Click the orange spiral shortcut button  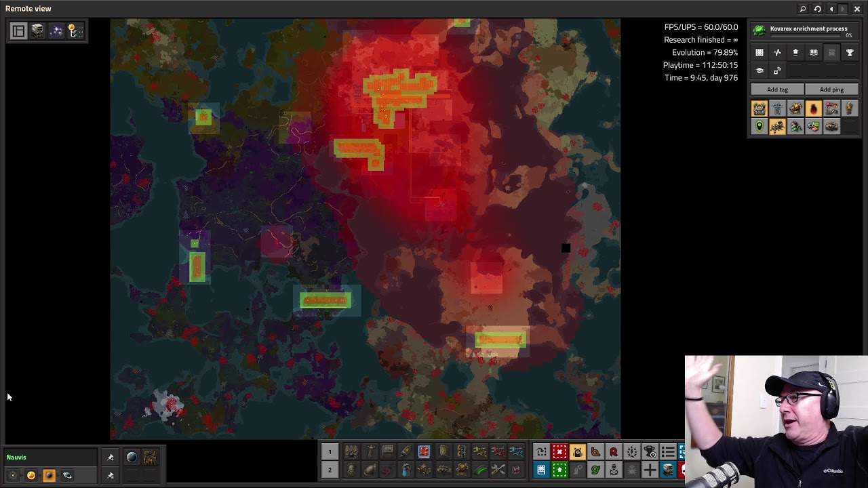click(x=595, y=452)
